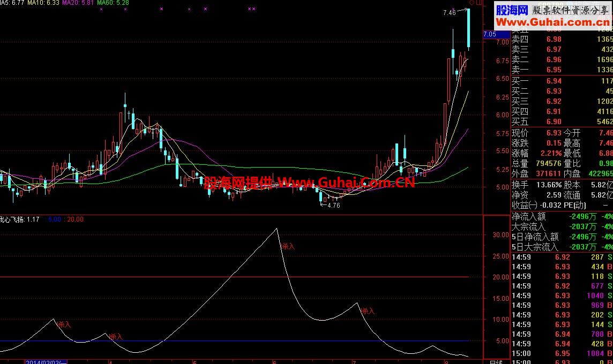Select the 卖二 6.96 ask row
This screenshot has width=613, height=364.
tap(562, 60)
